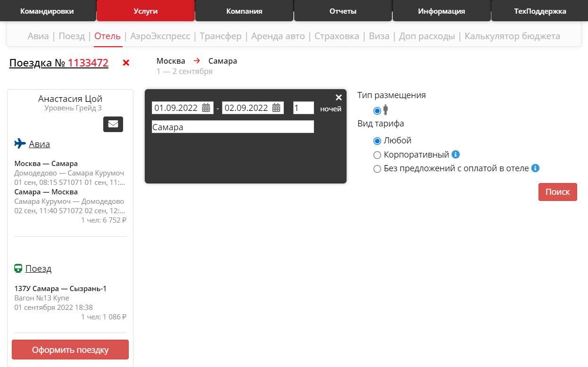Open the Командировки top menu

tap(47, 11)
